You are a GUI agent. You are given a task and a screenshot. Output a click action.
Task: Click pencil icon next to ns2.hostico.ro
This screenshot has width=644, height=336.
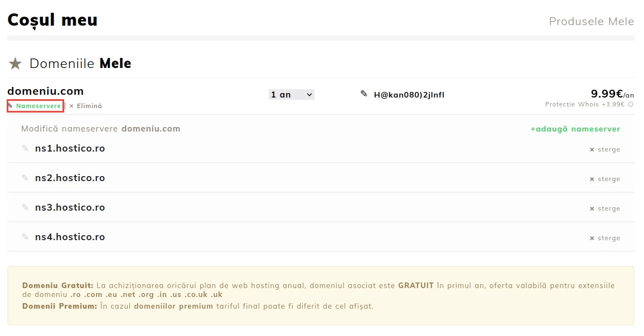coord(25,178)
